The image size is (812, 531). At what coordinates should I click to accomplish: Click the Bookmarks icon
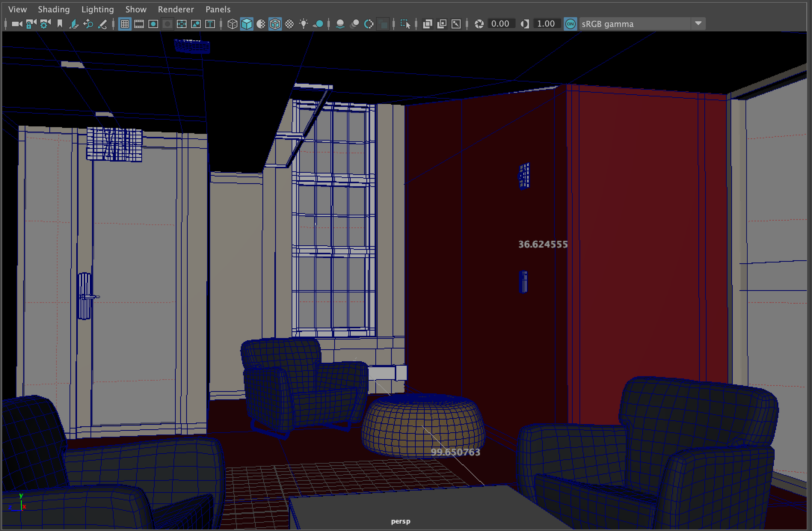pos(59,24)
